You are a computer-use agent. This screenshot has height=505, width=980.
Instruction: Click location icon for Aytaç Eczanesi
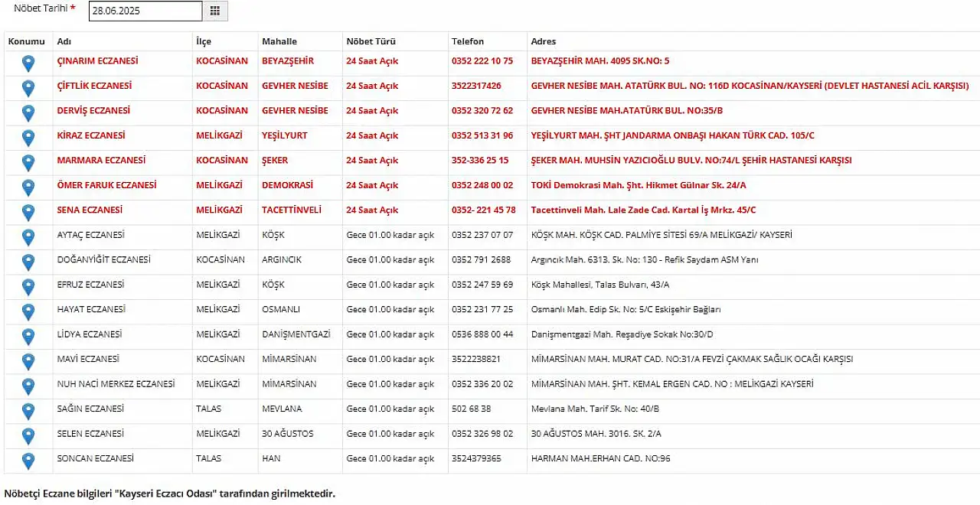click(28, 237)
